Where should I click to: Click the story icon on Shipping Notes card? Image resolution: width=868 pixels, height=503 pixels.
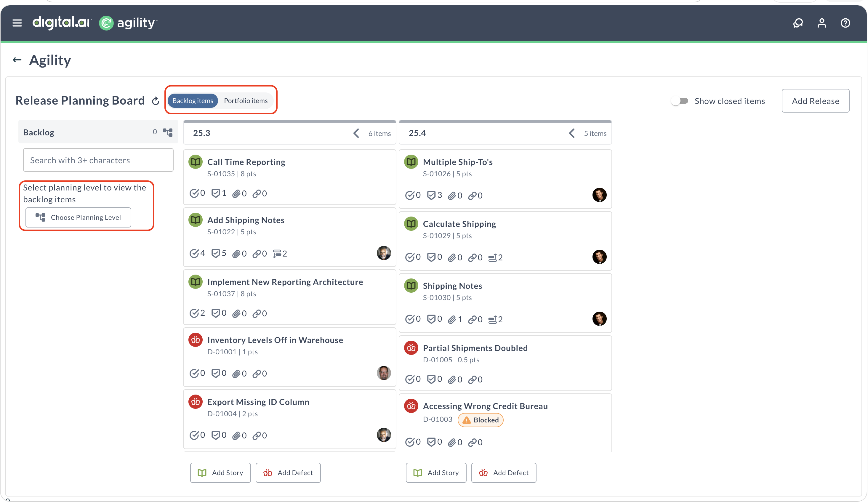411,286
